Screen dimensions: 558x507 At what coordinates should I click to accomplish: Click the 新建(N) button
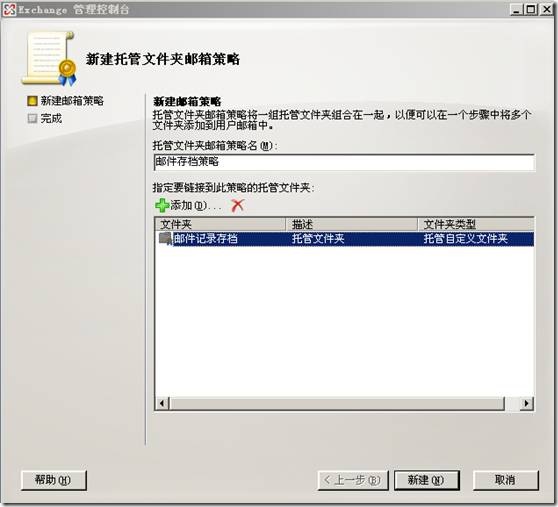click(x=426, y=480)
